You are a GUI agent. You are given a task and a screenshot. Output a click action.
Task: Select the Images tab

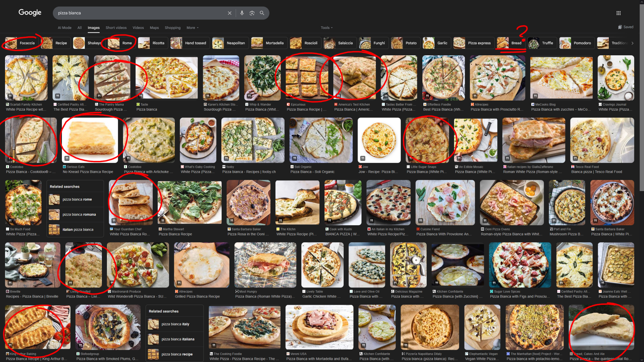pyautogui.click(x=94, y=28)
